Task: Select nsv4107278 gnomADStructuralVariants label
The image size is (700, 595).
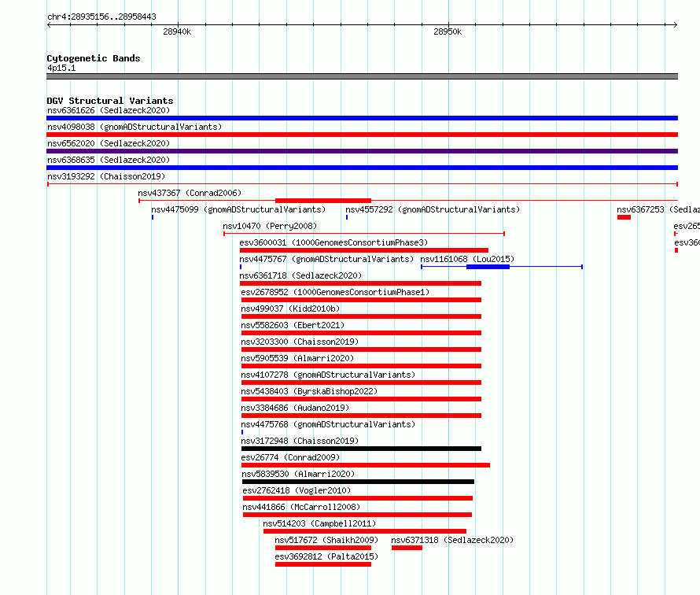Action: click(x=328, y=375)
